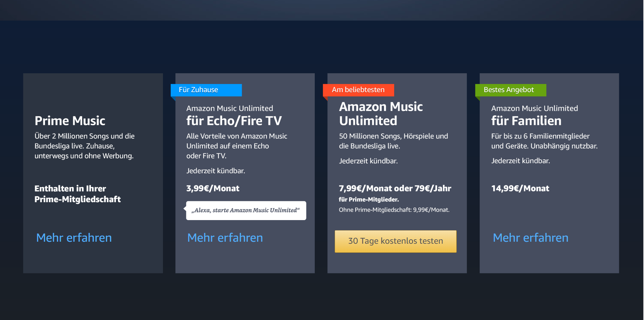Click the 7,99€/Monat oder 79€/Jahr price

point(395,188)
